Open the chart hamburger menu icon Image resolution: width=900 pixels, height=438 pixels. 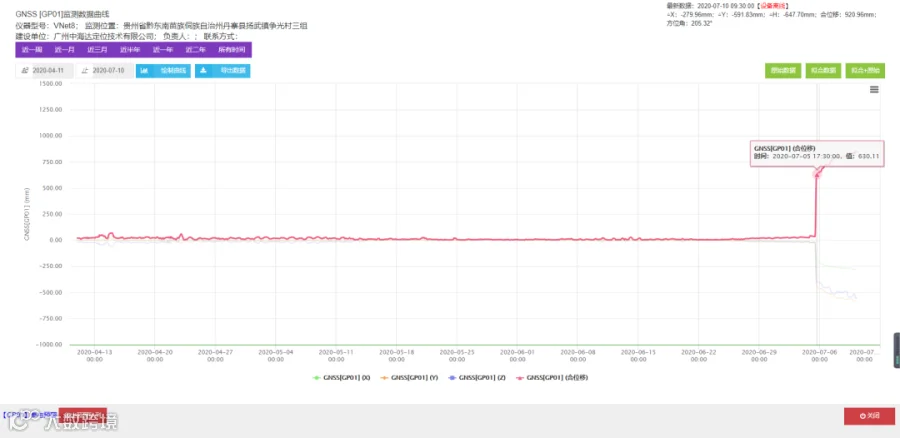(874, 90)
